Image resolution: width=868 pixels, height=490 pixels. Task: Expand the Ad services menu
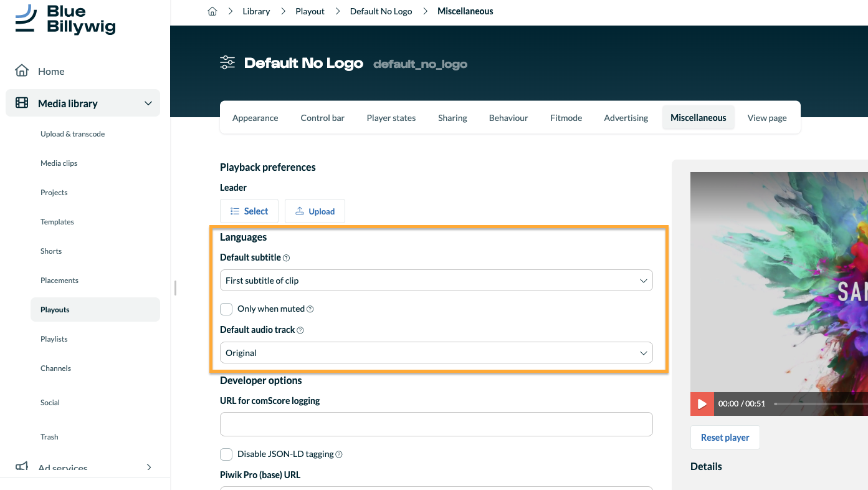coord(148,467)
